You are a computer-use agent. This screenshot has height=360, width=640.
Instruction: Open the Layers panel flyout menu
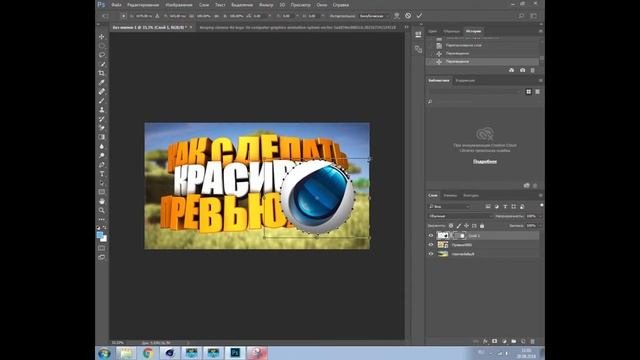[x=541, y=196]
